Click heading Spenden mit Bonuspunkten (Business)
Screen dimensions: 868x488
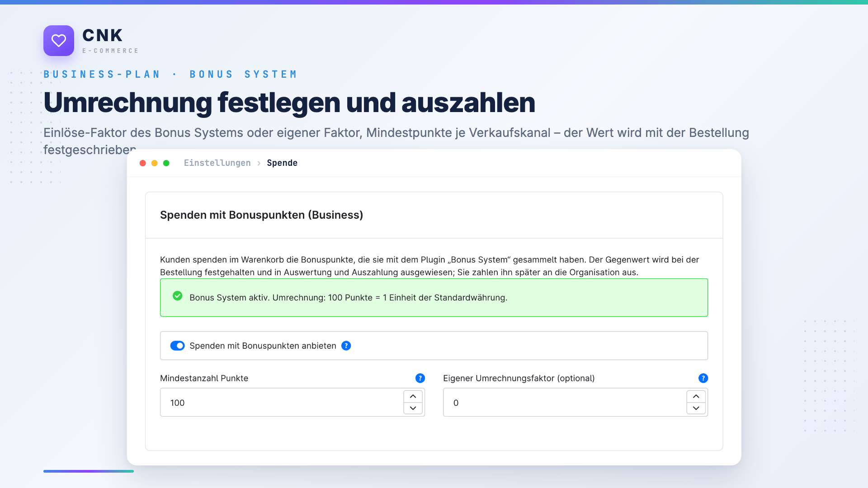[x=261, y=215]
